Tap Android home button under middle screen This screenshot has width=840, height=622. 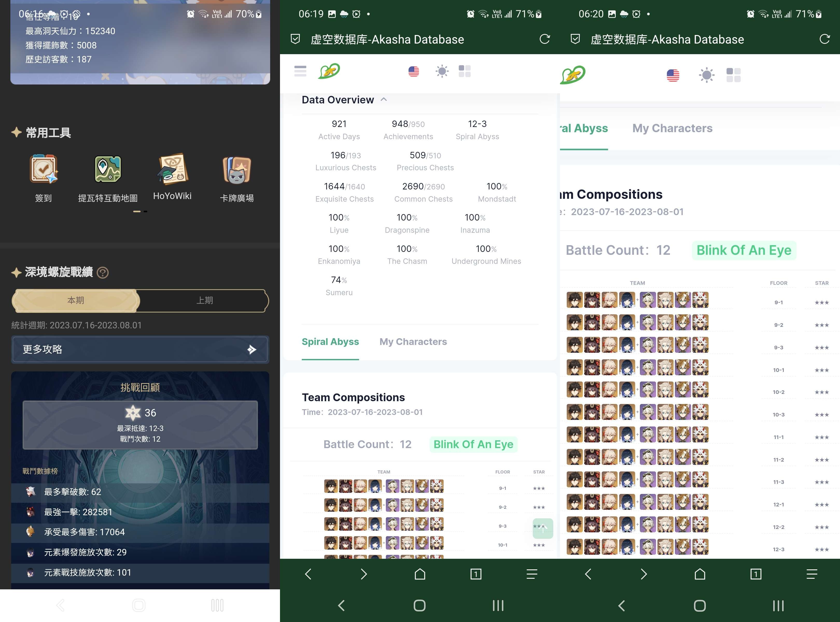coord(420,605)
